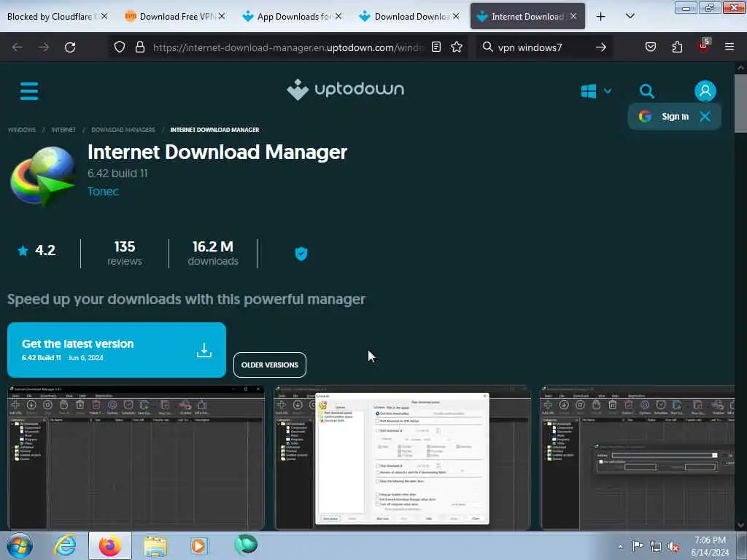Go to Internet breadcrumb
Viewport: 747px width, 560px height.
coord(63,130)
